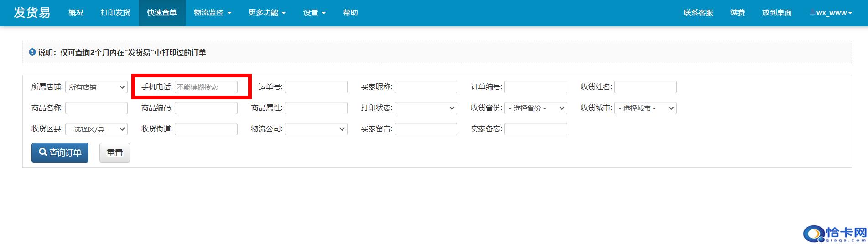The width and height of the screenshot is (868, 244).
Task: Expand the 更多功能 menu
Action: pos(267,13)
